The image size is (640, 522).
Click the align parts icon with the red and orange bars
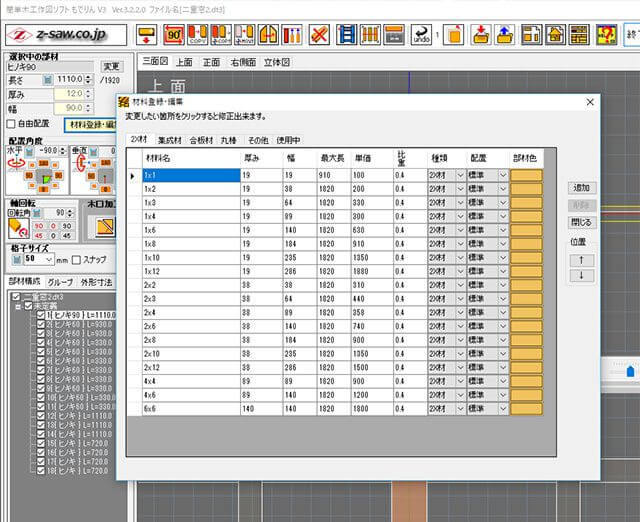click(x=292, y=35)
